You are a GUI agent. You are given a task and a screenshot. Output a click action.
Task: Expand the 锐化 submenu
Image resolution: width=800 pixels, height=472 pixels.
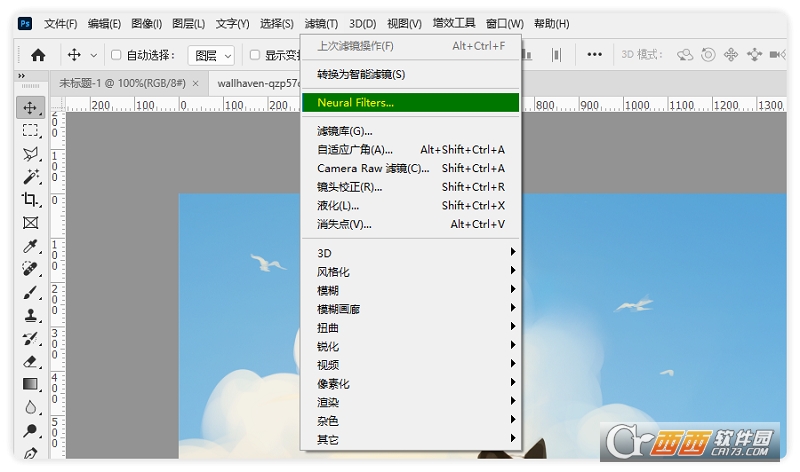(411, 346)
